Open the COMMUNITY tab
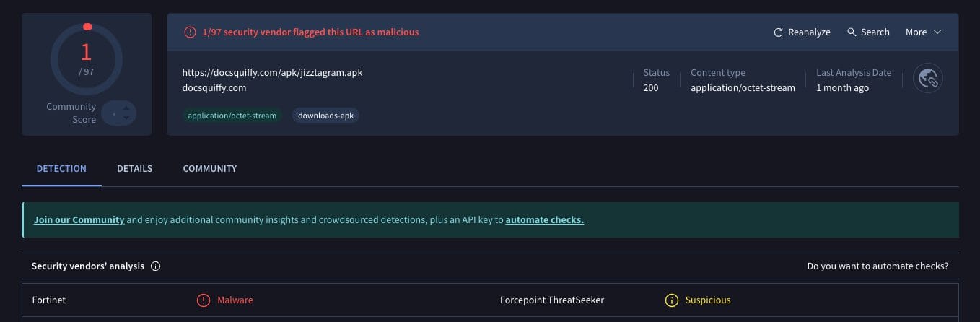 pos(210,168)
